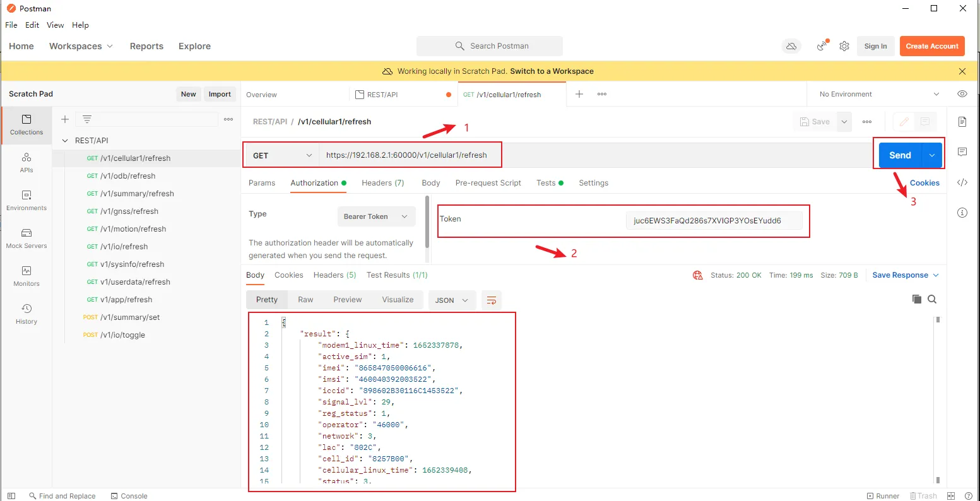Open the Send button dropdown arrow
This screenshot has width=980, height=501.
(x=932, y=155)
